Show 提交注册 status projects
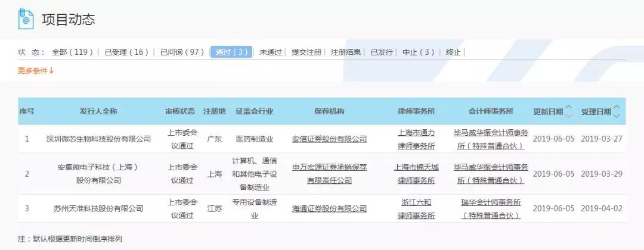 click(306, 52)
